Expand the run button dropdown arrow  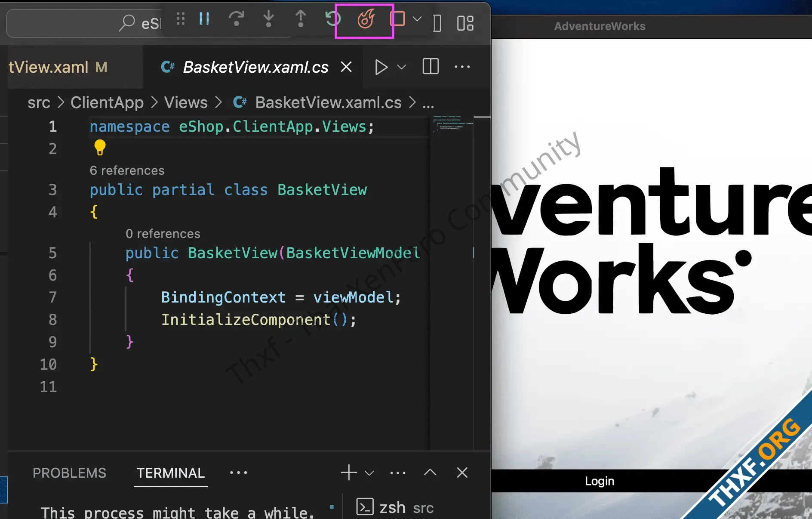(x=401, y=67)
